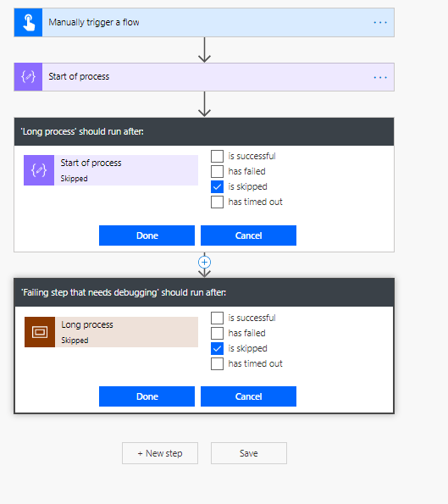Uncheck 'is skipped' for Start of process
Image resolution: width=448 pixels, height=504 pixels.
(218, 186)
